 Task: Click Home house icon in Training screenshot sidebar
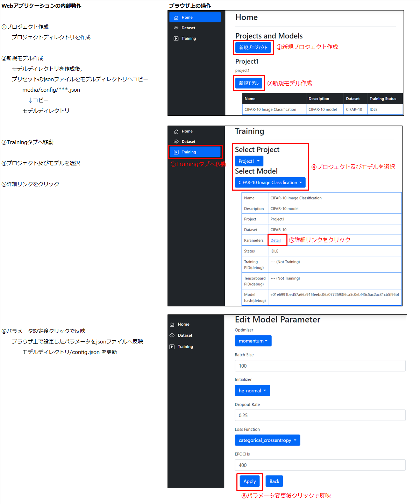pyautogui.click(x=176, y=132)
